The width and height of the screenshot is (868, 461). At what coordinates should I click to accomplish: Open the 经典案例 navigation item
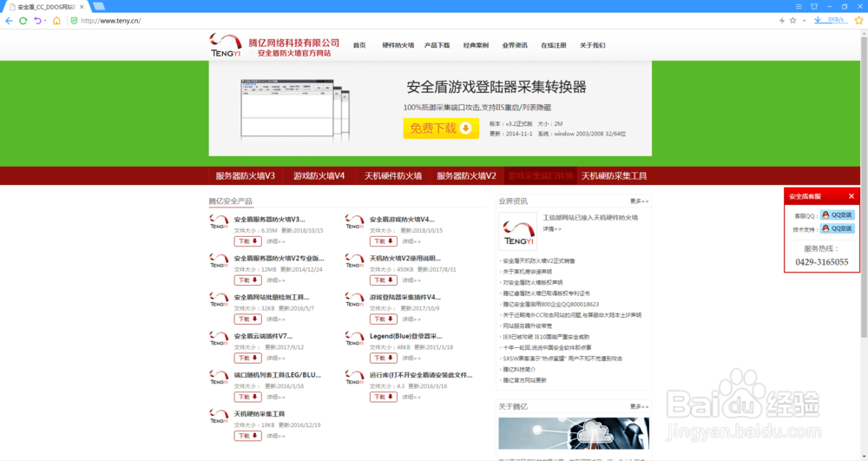476,45
